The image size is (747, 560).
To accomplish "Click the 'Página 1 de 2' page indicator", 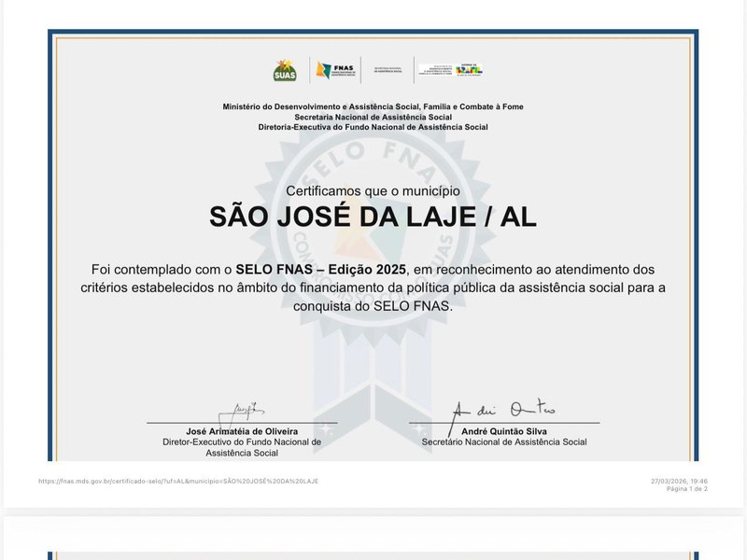I will point(691,489).
